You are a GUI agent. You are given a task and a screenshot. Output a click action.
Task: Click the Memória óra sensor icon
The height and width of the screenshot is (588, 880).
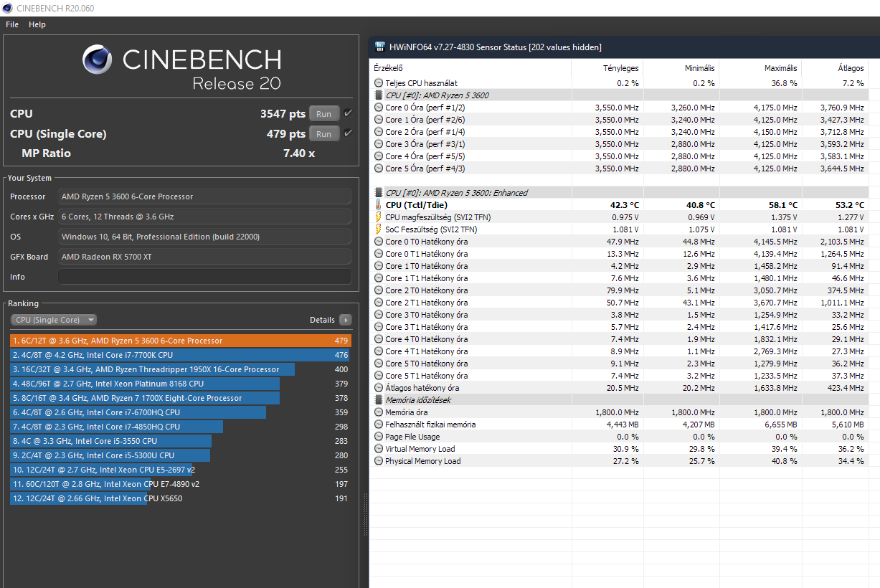[x=379, y=412]
